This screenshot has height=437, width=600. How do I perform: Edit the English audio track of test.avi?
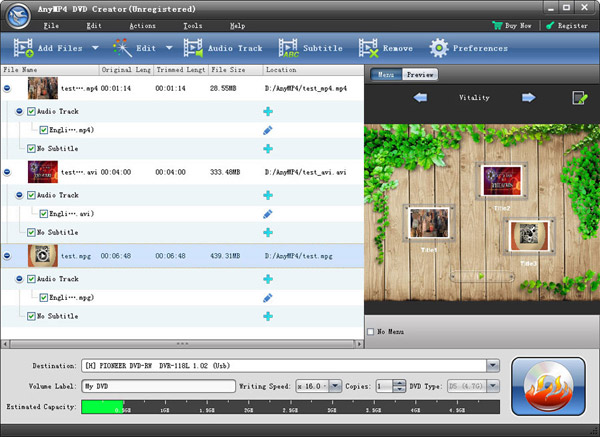pos(267,214)
